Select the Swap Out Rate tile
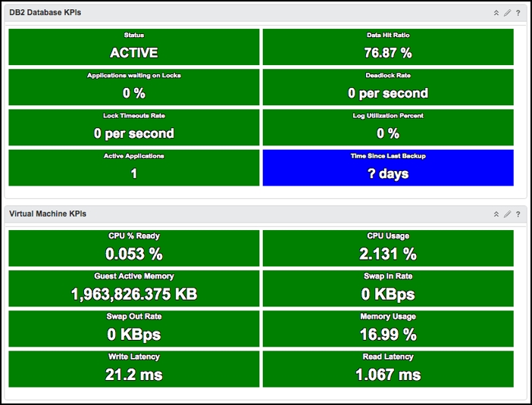Viewport: 532px width, 405px height. (134, 329)
